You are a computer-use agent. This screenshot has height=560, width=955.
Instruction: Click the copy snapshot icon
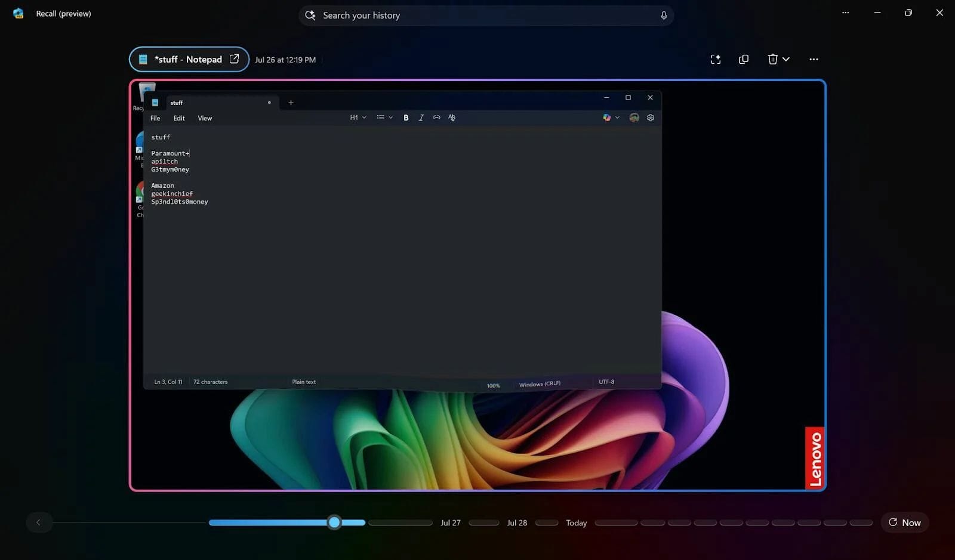pyautogui.click(x=743, y=59)
